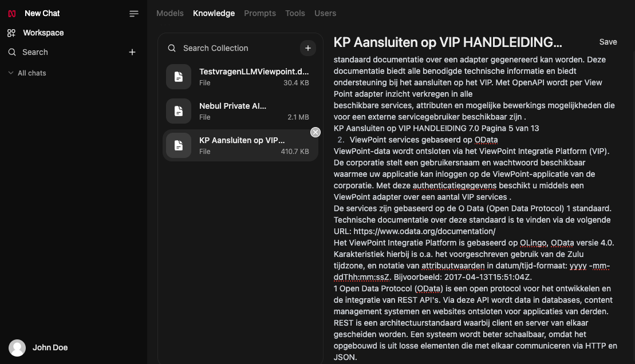
Task: Click TestvragenLLMViewpoint file document icon
Action: (x=179, y=77)
